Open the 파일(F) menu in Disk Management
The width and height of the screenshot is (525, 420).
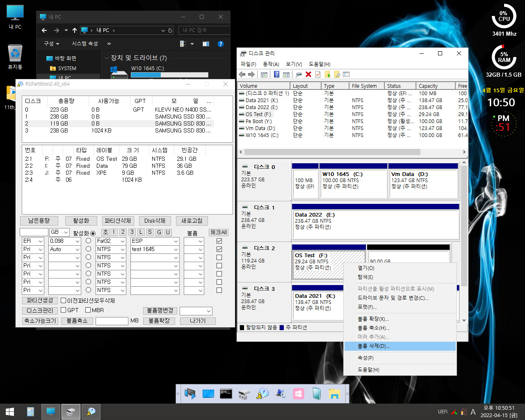[248, 64]
